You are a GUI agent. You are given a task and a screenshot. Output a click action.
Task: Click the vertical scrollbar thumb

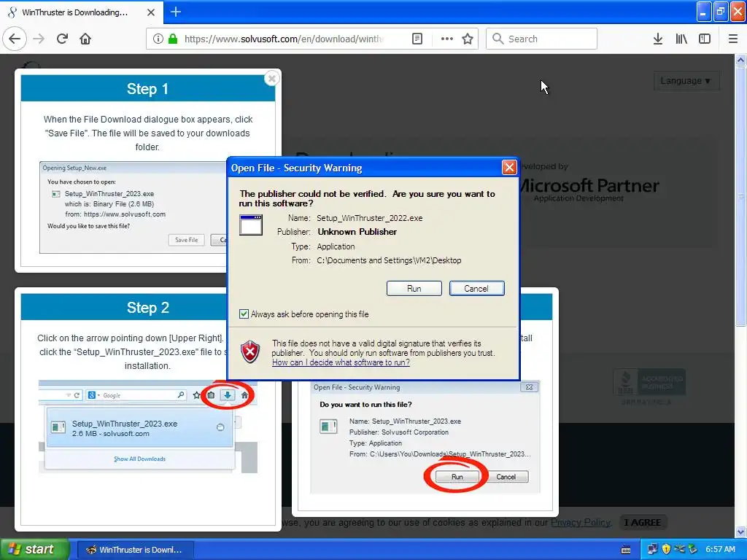pos(740,196)
